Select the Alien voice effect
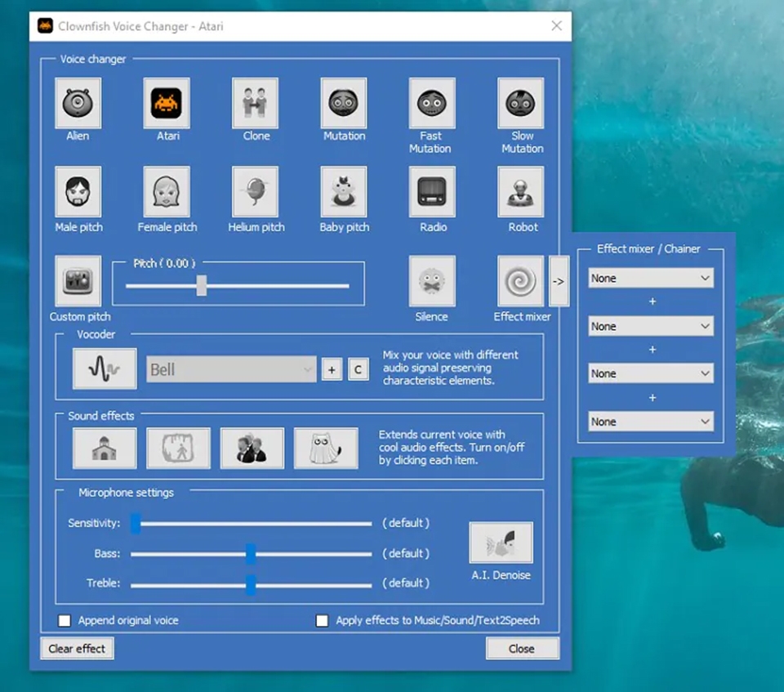The image size is (784, 692). click(x=78, y=103)
